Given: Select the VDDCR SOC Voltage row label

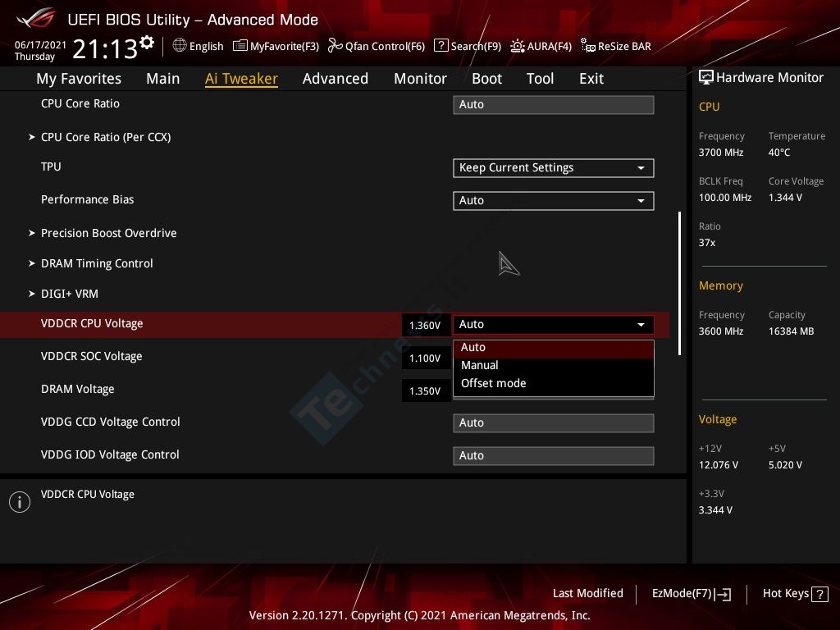Looking at the screenshot, I should point(92,356).
